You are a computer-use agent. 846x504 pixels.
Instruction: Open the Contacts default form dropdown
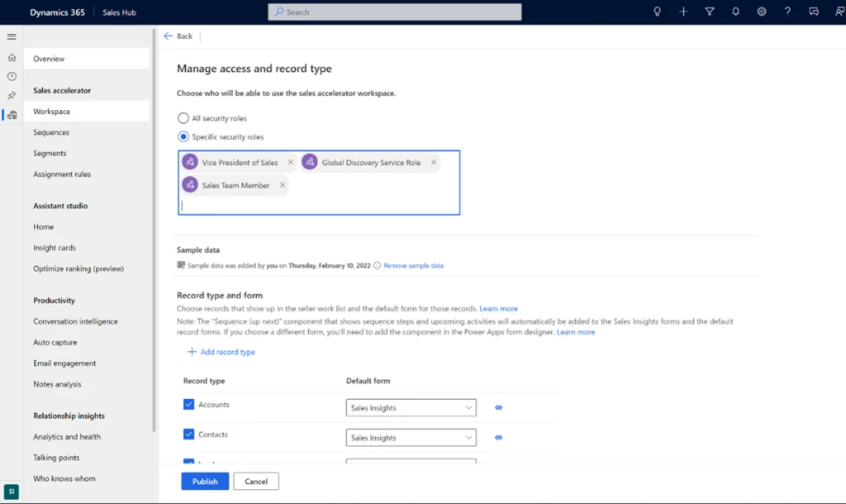[x=469, y=437]
